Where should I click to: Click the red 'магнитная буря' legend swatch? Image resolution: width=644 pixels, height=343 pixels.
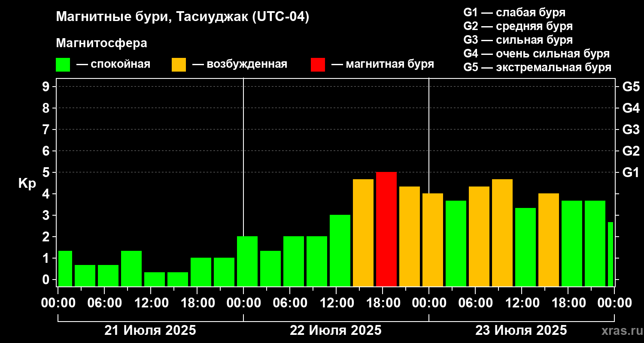coord(318,65)
